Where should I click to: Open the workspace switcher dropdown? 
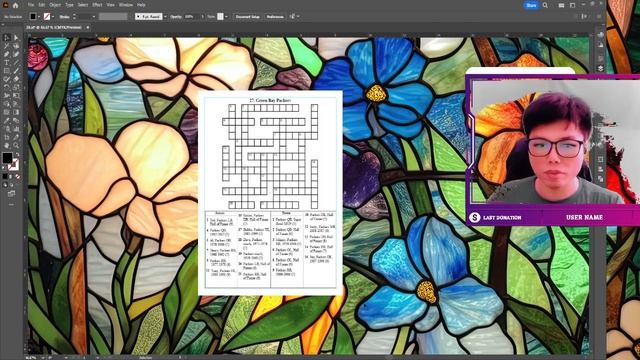point(573,5)
